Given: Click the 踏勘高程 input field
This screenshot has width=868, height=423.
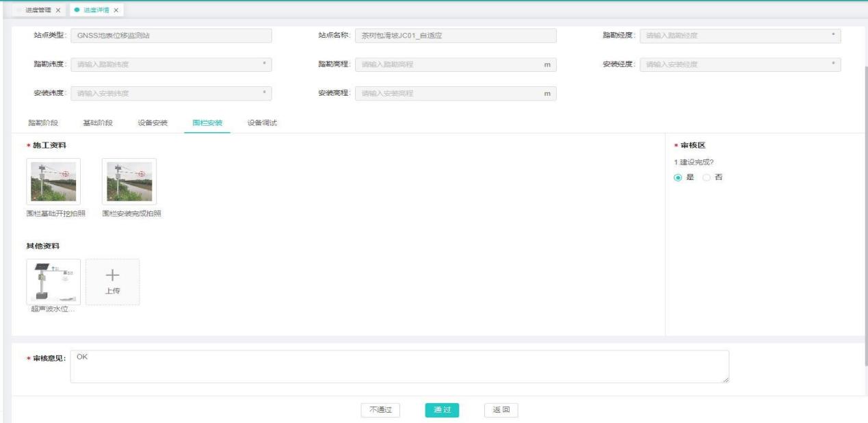Looking at the screenshot, I should point(456,65).
